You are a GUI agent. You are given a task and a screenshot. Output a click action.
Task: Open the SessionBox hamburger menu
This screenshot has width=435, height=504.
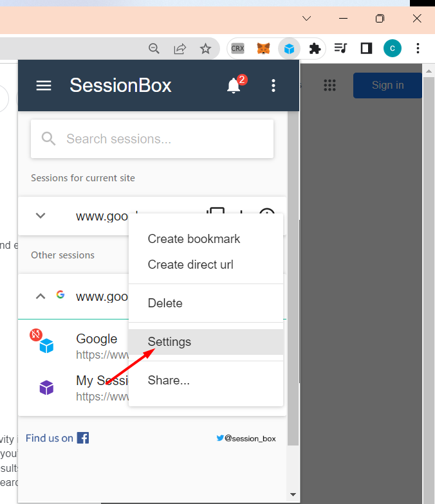[44, 85]
